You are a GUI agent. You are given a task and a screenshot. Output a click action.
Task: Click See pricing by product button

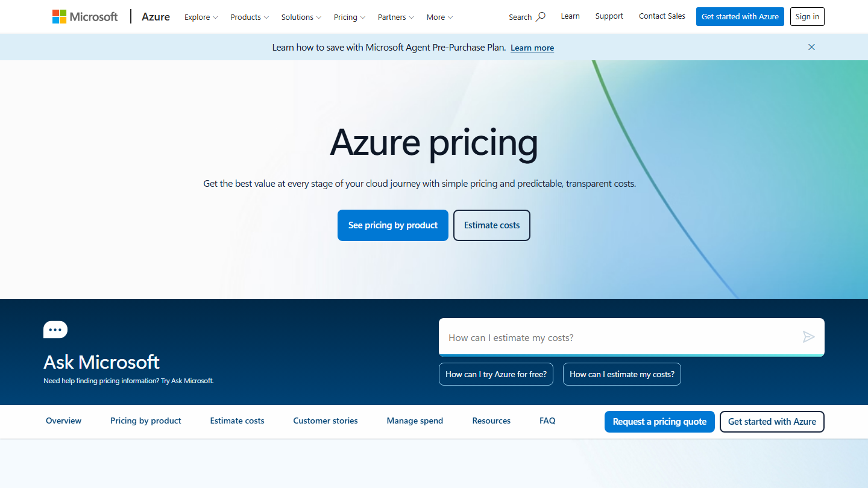pyautogui.click(x=393, y=225)
